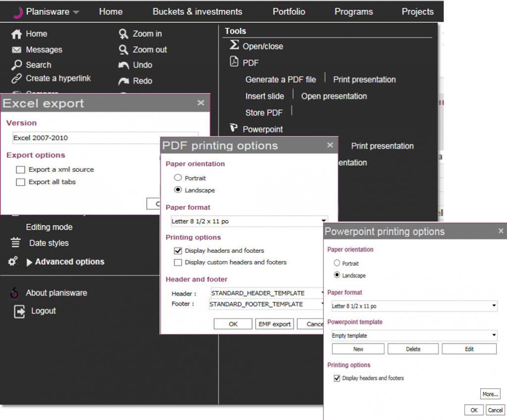
Task: Open the Portfolio menu
Action: tap(289, 12)
